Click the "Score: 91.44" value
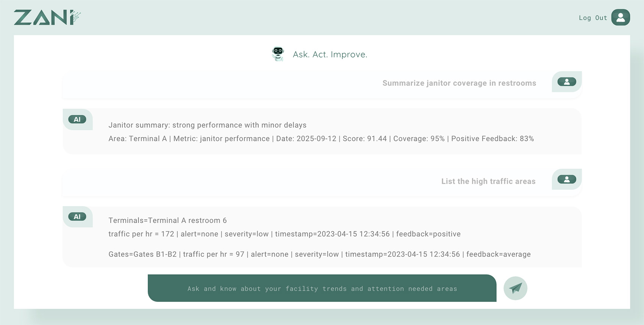 tap(364, 139)
